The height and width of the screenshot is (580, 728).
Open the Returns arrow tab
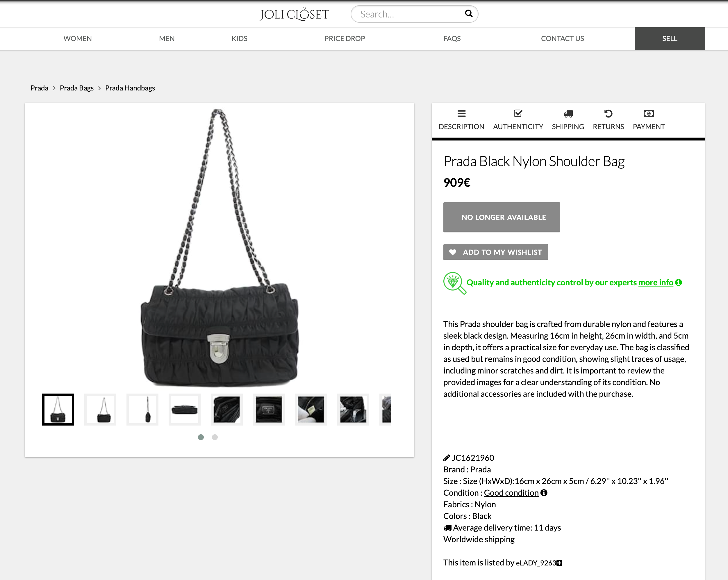(608, 114)
